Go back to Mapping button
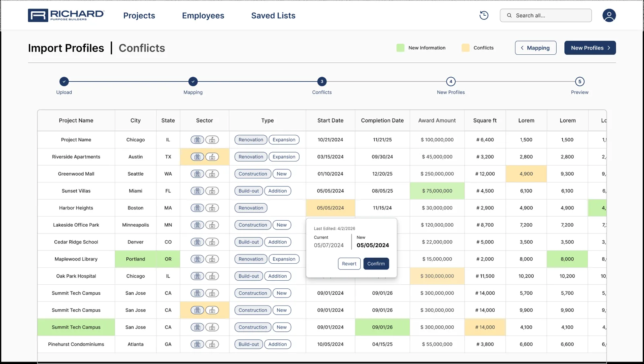The width and height of the screenshot is (644, 364). point(536,48)
